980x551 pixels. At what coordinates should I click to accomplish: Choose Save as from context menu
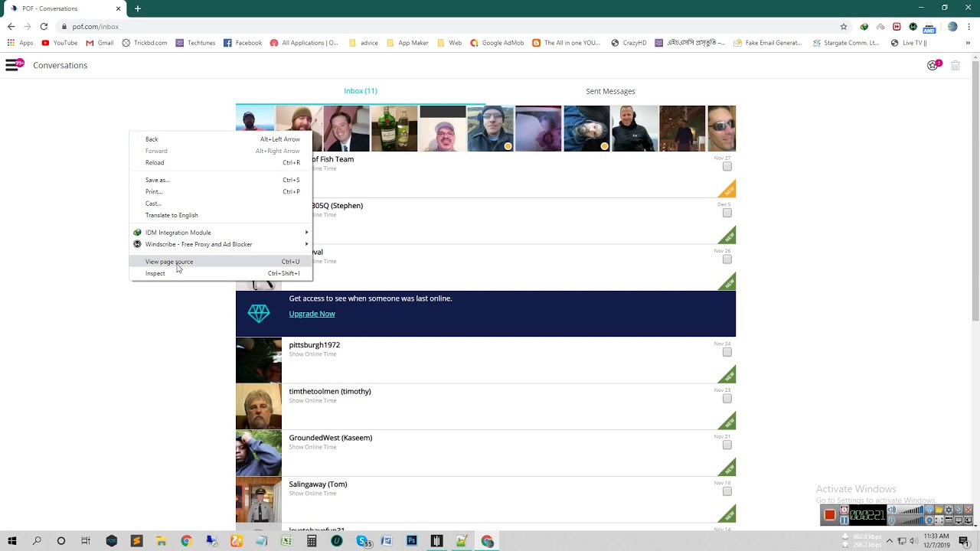click(221, 180)
